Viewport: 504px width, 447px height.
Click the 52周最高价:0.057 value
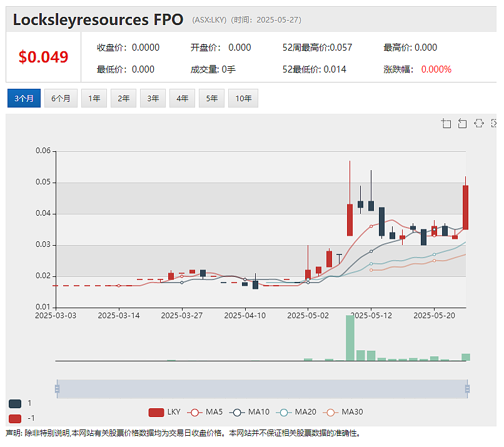(317, 48)
